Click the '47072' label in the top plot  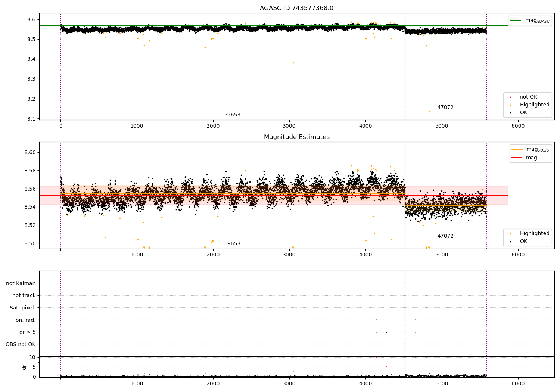[x=445, y=108]
